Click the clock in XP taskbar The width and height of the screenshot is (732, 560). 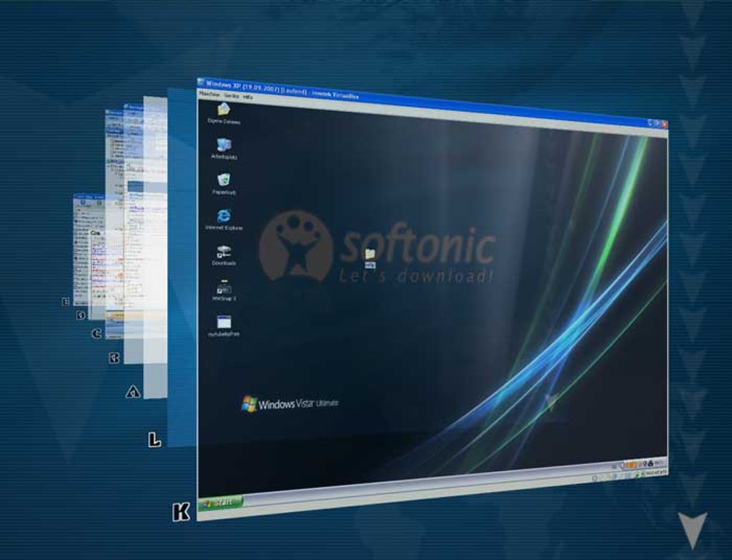click(x=659, y=462)
